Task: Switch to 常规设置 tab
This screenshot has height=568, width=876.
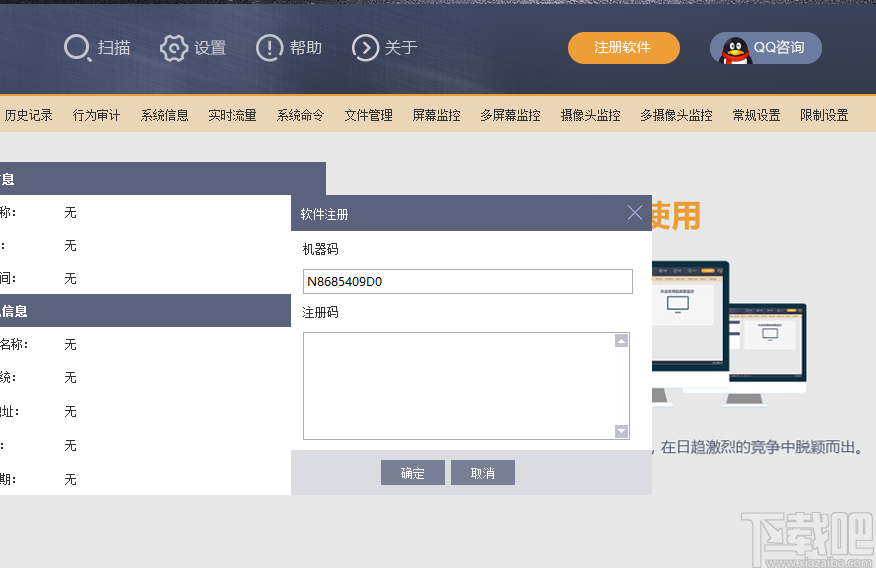Action: [x=756, y=115]
